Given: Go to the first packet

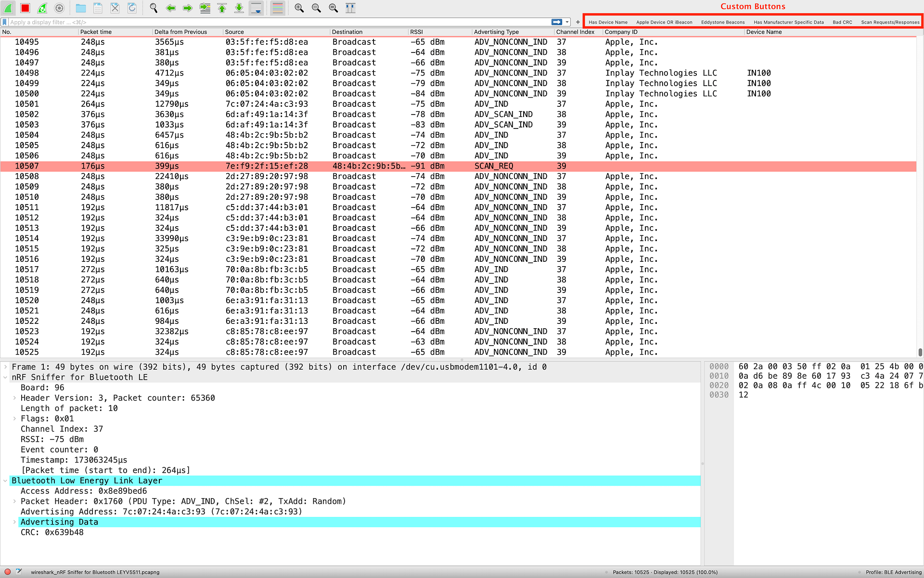Looking at the screenshot, I should pyautogui.click(x=221, y=8).
